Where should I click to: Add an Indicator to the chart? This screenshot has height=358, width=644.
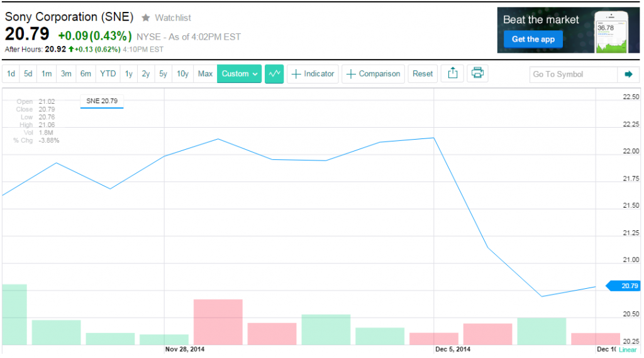pyautogui.click(x=313, y=74)
